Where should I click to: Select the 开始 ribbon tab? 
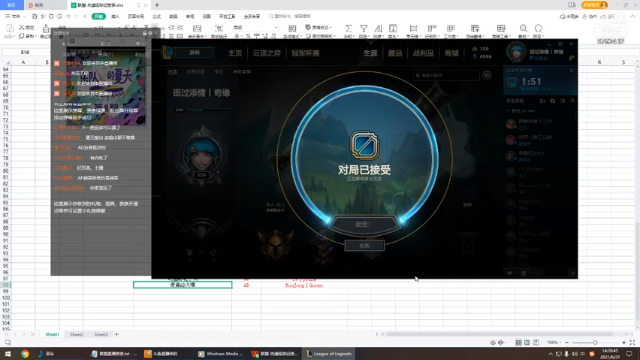(98, 16)
